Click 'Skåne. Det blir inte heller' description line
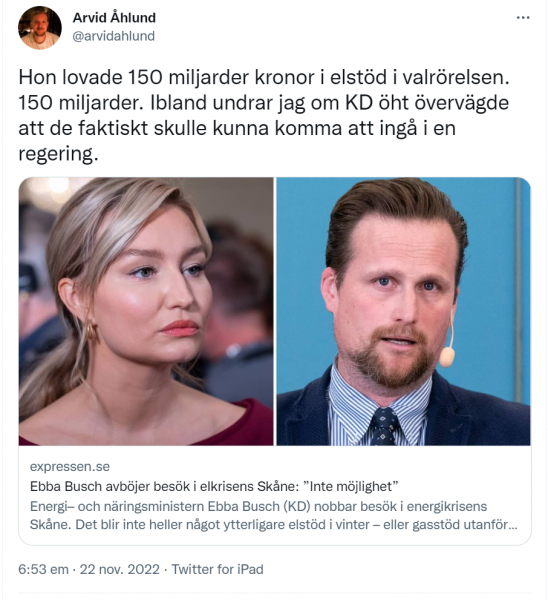This screenshot has height=600, width=548. (274, 524)
